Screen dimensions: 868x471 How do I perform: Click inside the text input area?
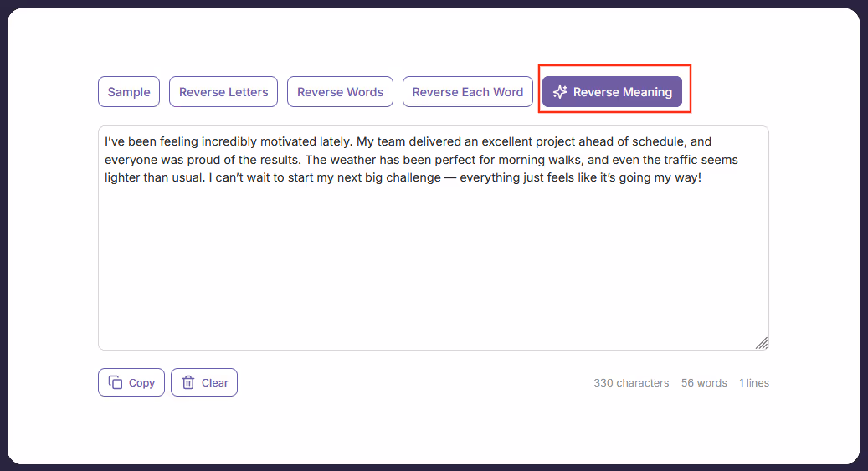click(434, 238)
